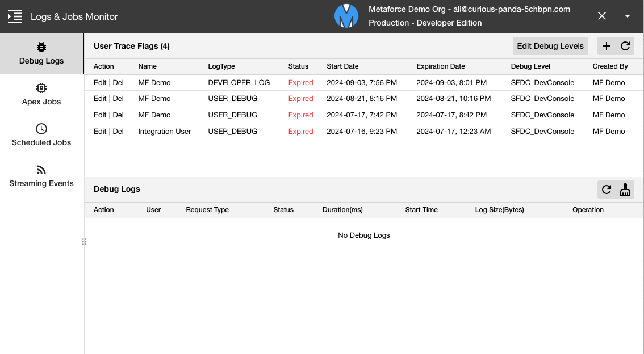Open Apex Jobs chip icon
The image size is (644, 354).
click(41, 88)
